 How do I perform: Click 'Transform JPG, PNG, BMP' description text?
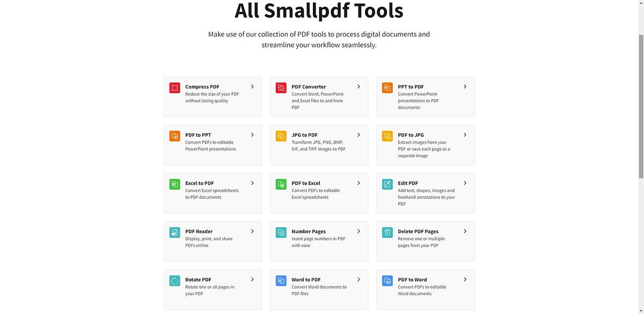point(318,146)
